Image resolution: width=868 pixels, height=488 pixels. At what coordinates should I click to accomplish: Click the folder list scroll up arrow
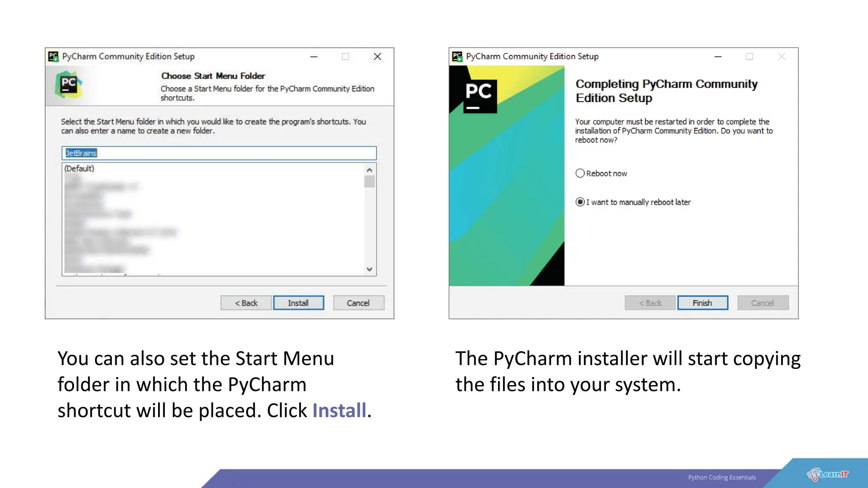(370, 170)
